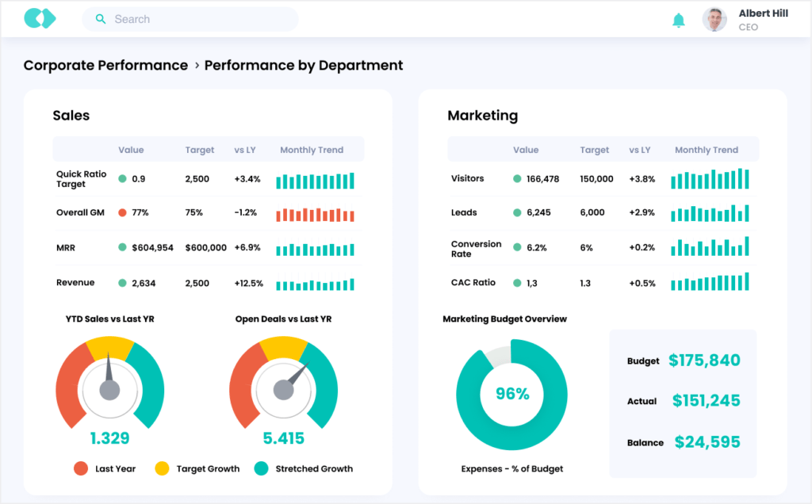
Task: Open the Value column header under Marketing
Action: click(526, 150)
